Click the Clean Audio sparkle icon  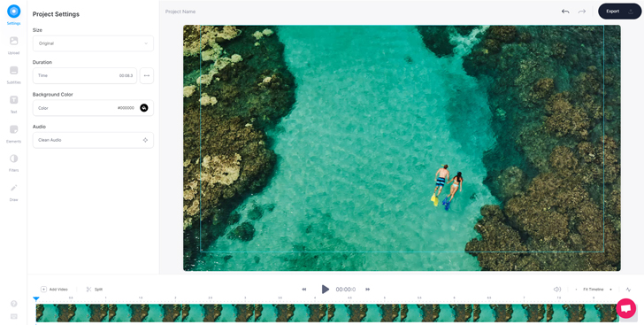coord(145,140)
